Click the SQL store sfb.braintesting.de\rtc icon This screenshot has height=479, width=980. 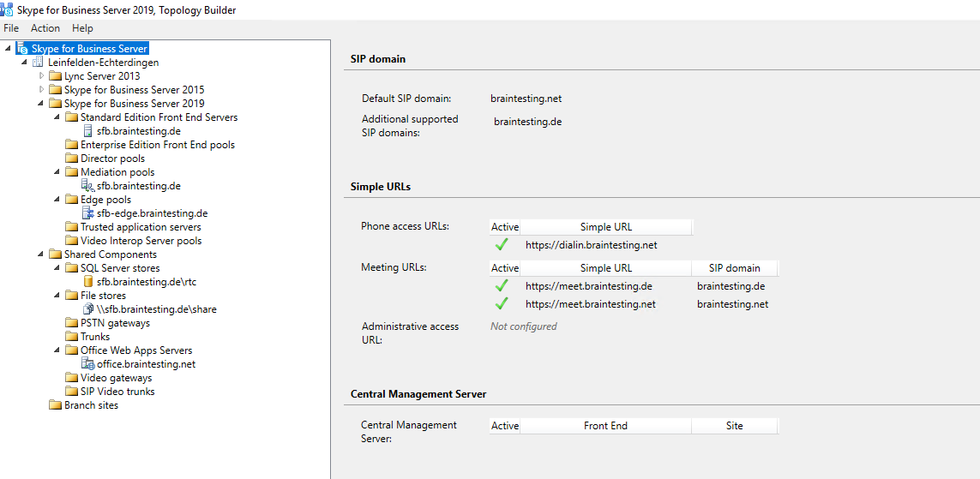(x=87, y=282)
